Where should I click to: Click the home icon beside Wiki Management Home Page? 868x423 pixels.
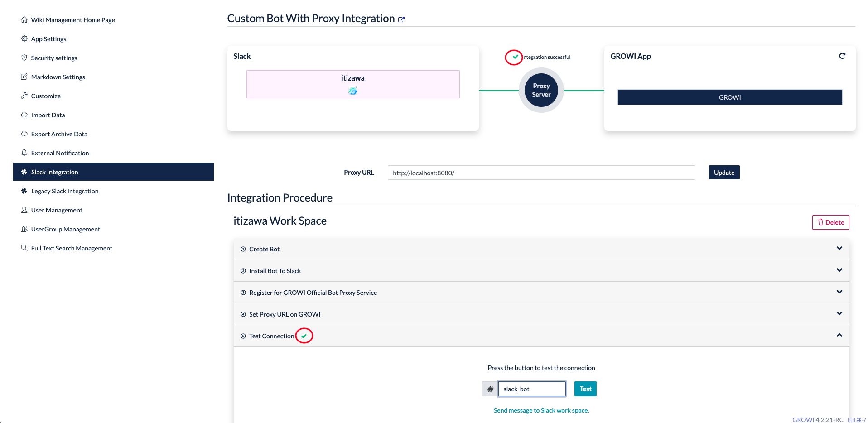[24, 20]
